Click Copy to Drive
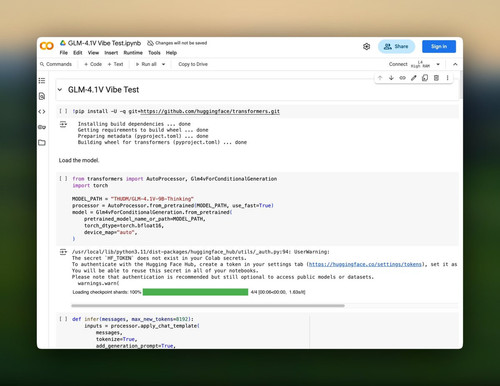This screenshot has height=386, width=500. tap(193, 64)
